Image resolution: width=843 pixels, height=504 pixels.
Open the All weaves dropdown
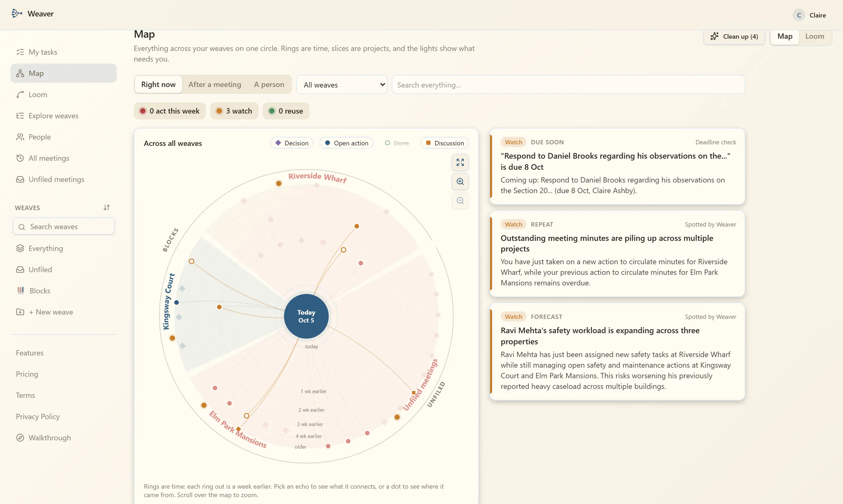click(x=342, y=85)
